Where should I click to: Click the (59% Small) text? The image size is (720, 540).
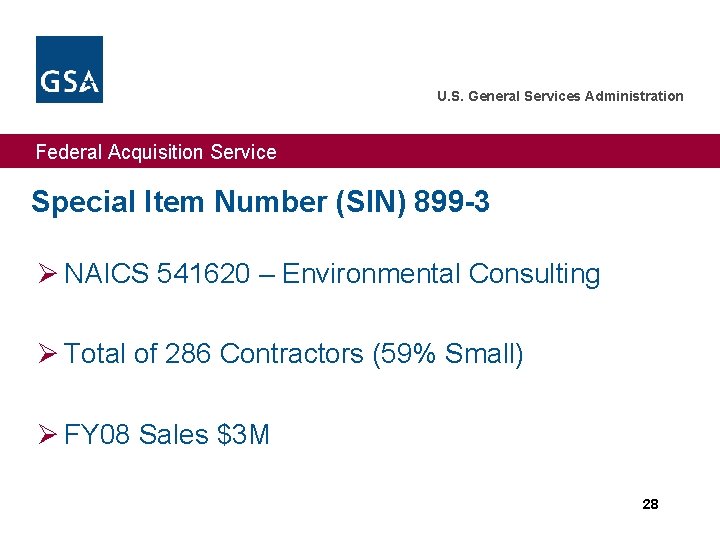coord(447,354)
